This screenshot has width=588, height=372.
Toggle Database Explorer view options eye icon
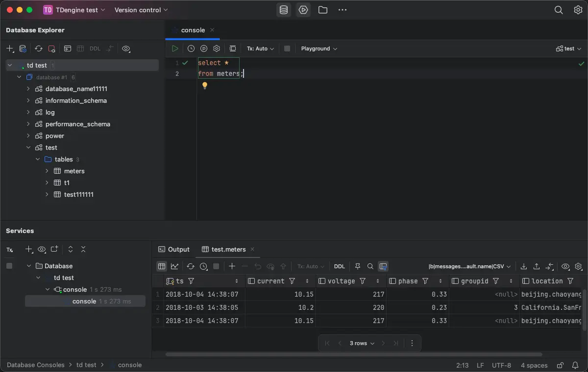click(126, 48)
